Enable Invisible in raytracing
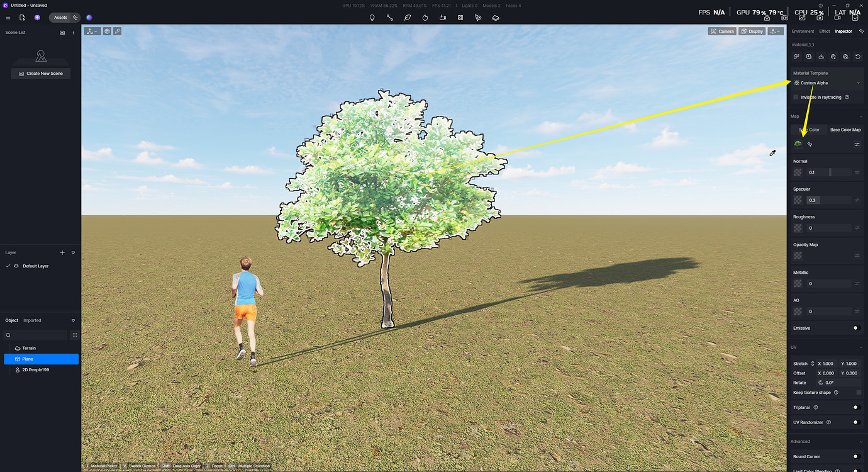Screen dimensions: 868x472 pos(796,97)
